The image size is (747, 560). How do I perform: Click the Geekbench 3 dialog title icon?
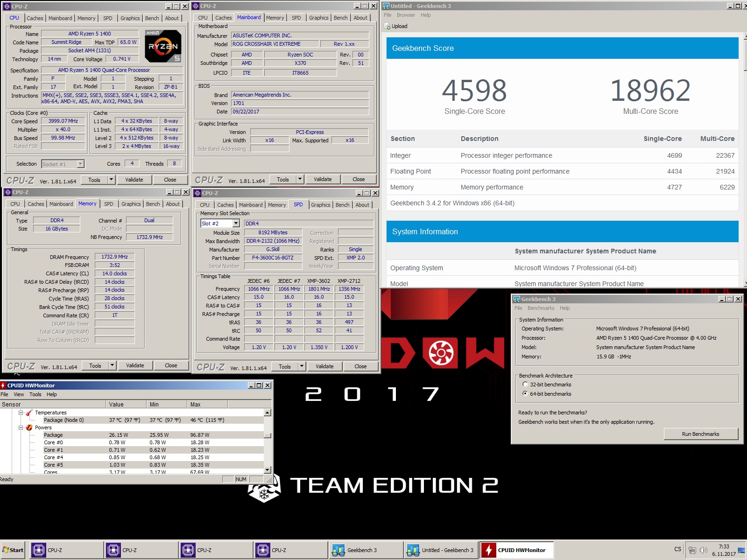[517, 299]
